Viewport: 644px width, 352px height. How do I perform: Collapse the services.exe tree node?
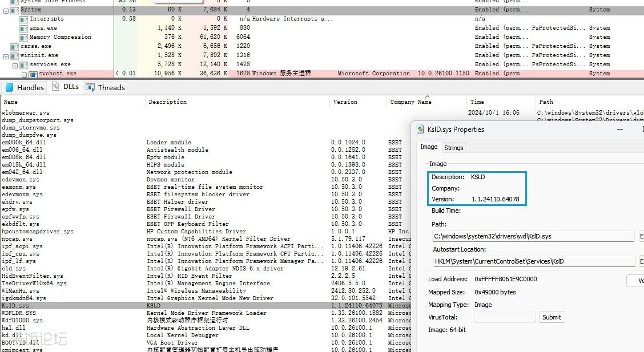[15, 64]
